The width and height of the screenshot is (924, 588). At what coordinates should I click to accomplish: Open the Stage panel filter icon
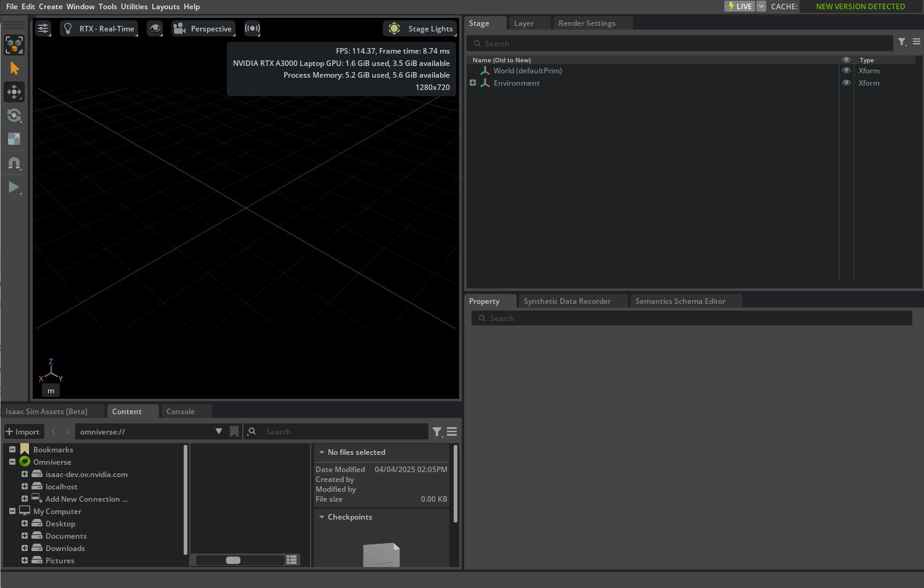[902, 42]
